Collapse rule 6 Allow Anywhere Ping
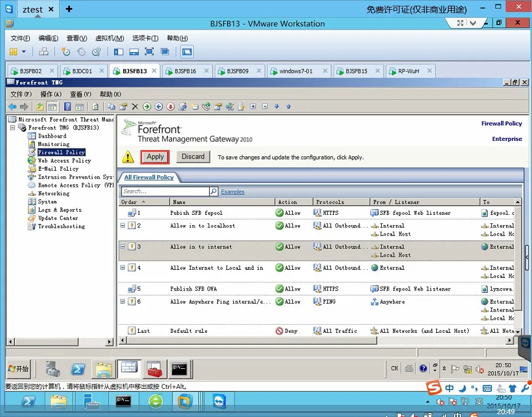This screenshot has height=417, width=532. 123,301
